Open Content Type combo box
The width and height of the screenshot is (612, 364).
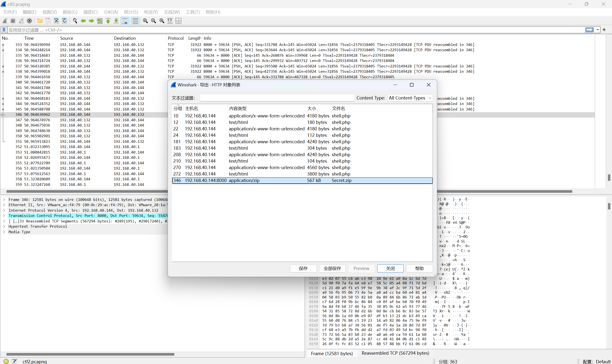click(x=410, y=98)
